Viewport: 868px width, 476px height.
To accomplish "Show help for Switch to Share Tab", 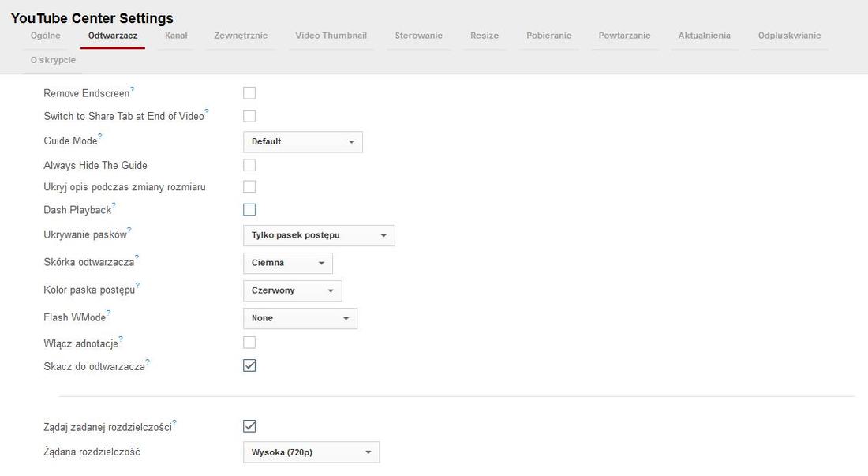I will (x=207, y=111).
